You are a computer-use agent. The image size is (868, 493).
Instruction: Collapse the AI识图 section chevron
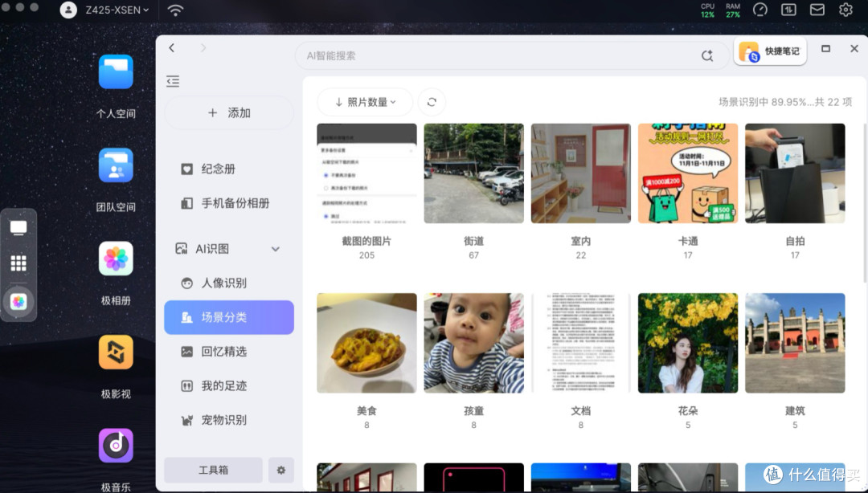[x=275, y=249]
